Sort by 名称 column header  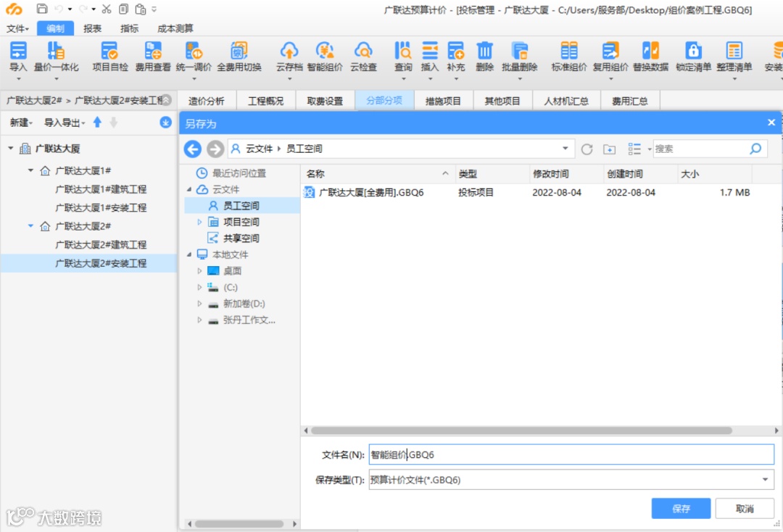[378, 174]
